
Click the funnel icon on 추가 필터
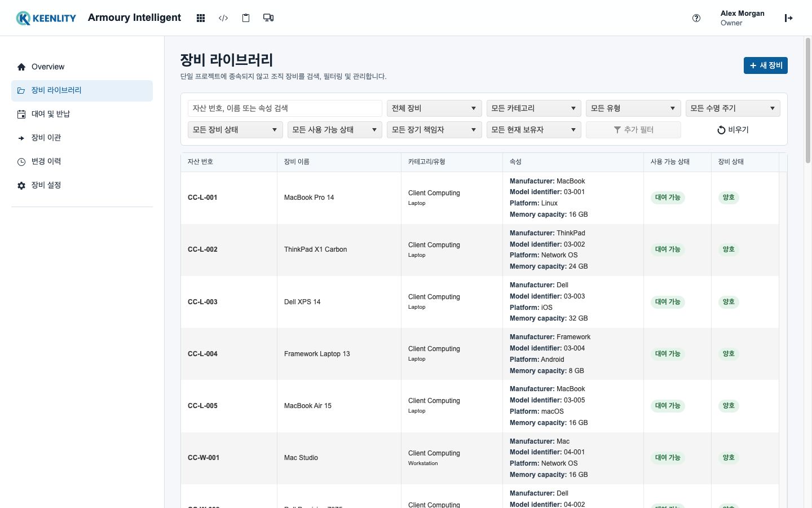click(x=617, y=130)
